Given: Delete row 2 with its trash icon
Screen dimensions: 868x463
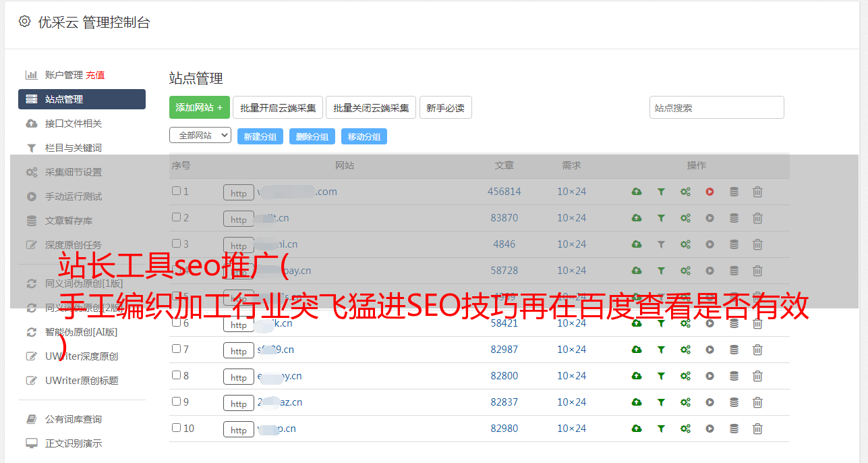Looking at the screenshot, I should tap(757, 218).
